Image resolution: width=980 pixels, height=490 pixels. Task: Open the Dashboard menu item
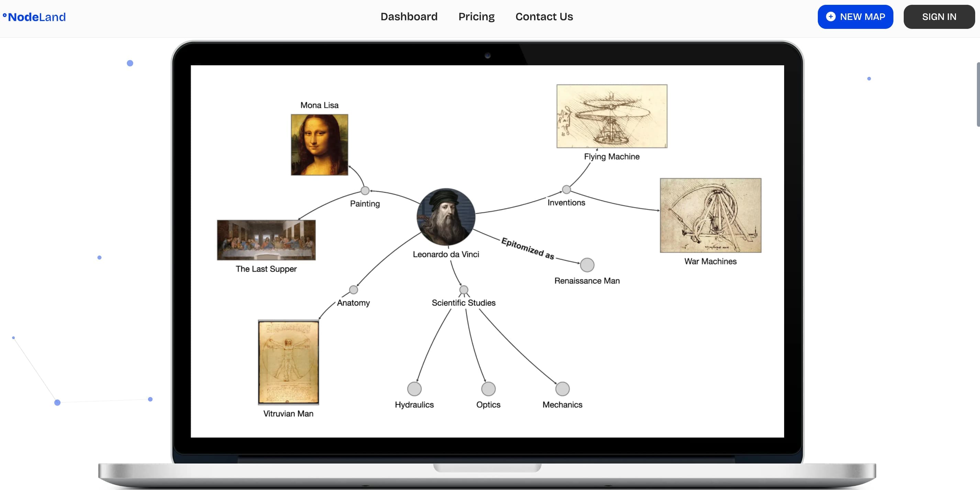(409, 17)
